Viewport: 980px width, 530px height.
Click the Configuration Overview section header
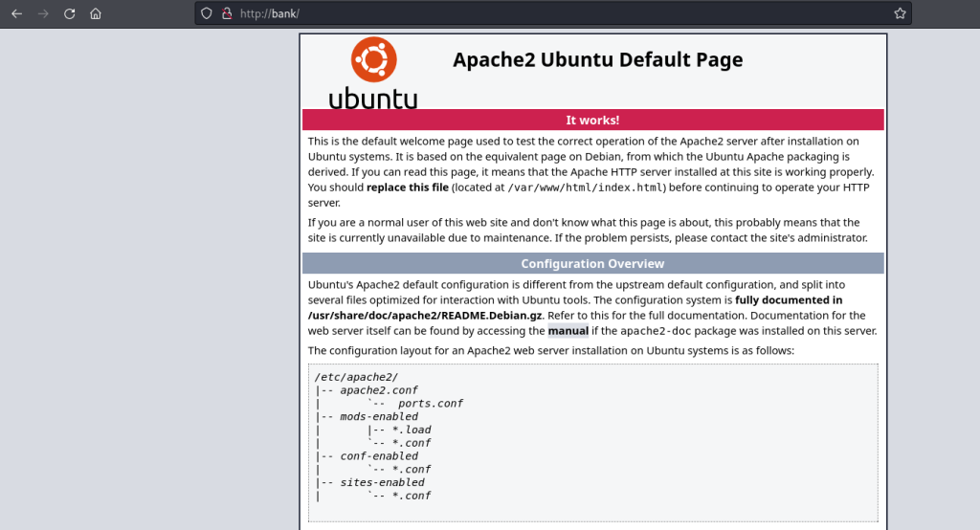pyautogui.click(x=593, y=264)
